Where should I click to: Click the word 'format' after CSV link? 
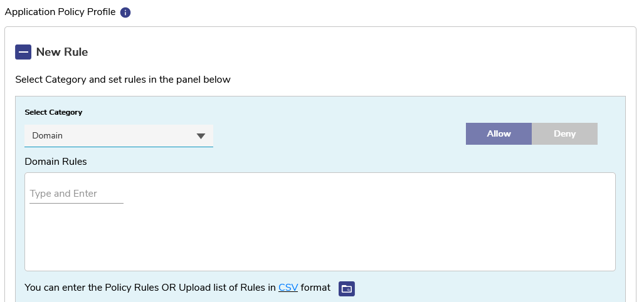pos(315,288)
